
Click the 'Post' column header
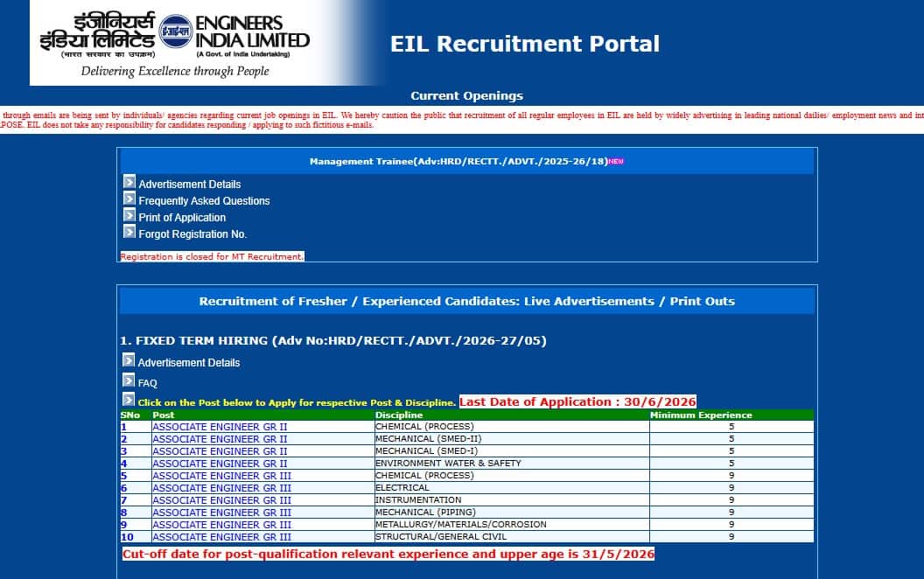(164, 415)
